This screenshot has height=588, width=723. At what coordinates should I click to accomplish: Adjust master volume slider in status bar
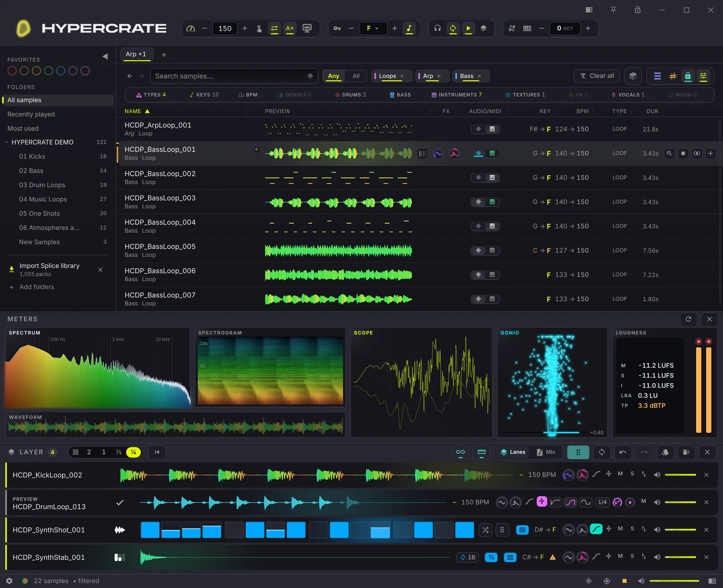coord(674,581)
